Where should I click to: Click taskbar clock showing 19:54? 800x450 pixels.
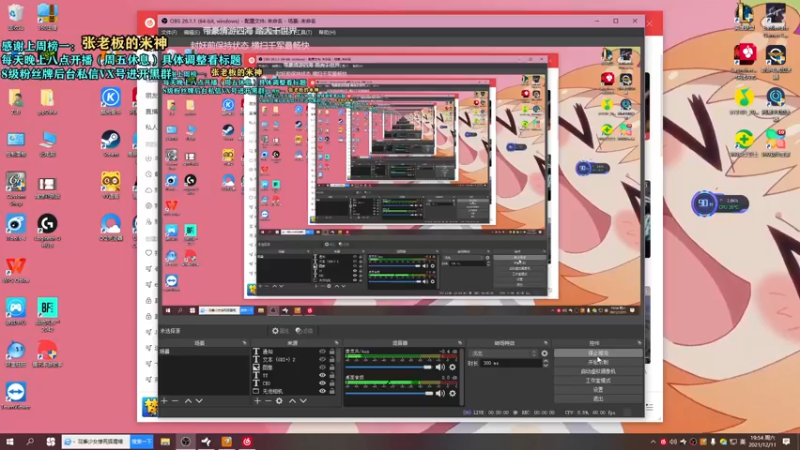tap(762, 442)
